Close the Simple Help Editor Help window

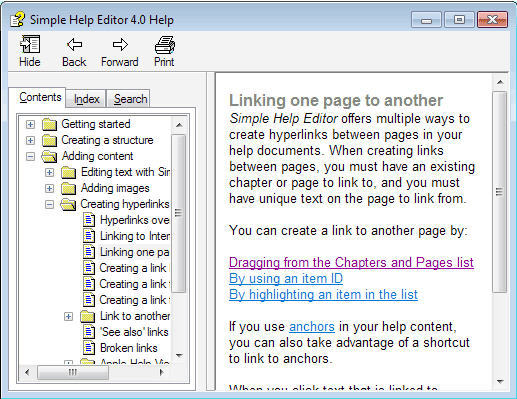pos(492,20)
